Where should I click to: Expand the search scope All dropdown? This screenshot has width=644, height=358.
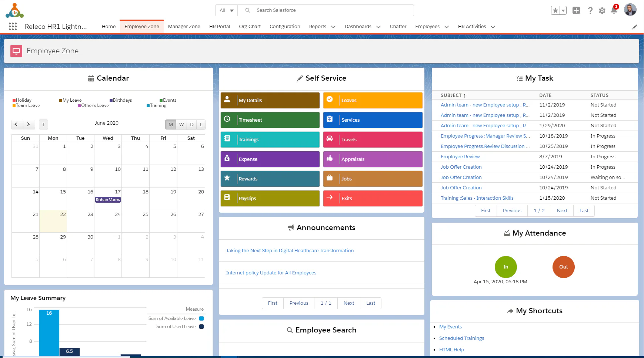[226, 10]
